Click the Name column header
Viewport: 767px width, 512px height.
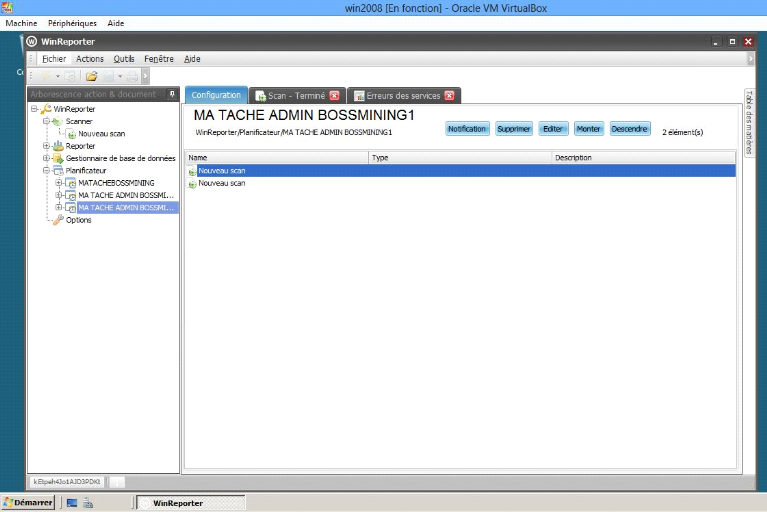coord(277,157)
